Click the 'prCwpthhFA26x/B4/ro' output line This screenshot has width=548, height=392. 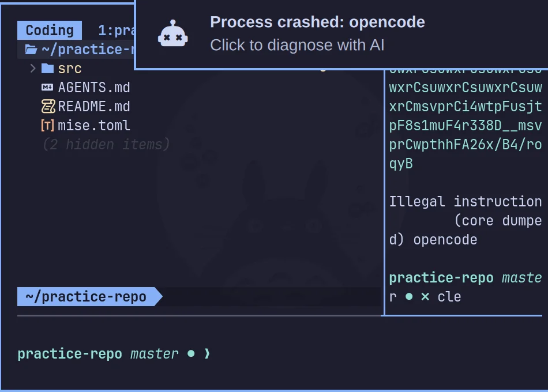(466, 144)
